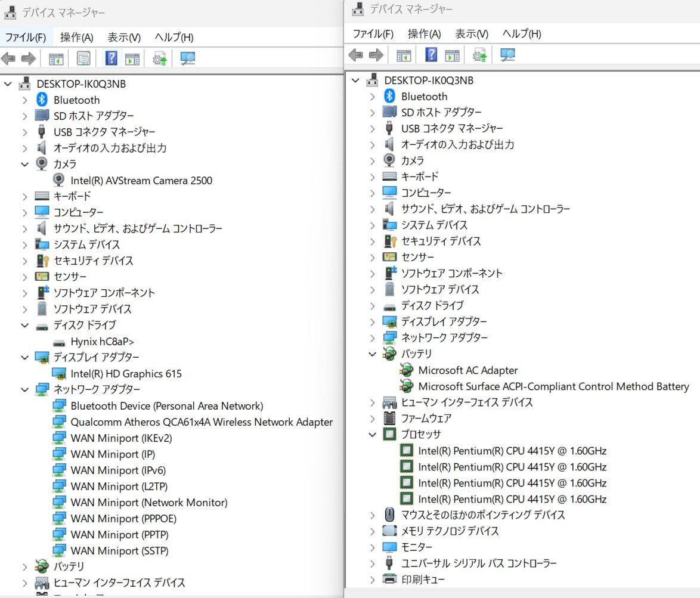Scan for hardware changes in right window toolbar

[x=507, y=55]
